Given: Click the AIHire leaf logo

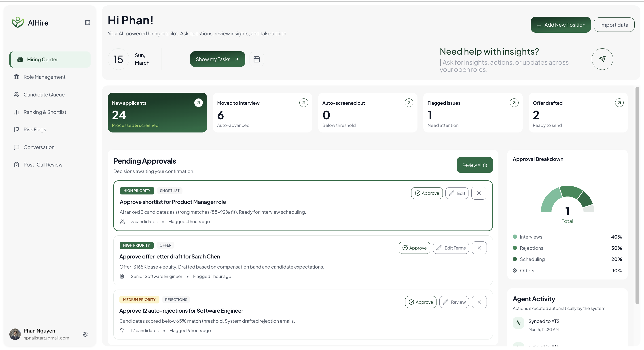Looking at the screenshot, I should click(18, 23).
